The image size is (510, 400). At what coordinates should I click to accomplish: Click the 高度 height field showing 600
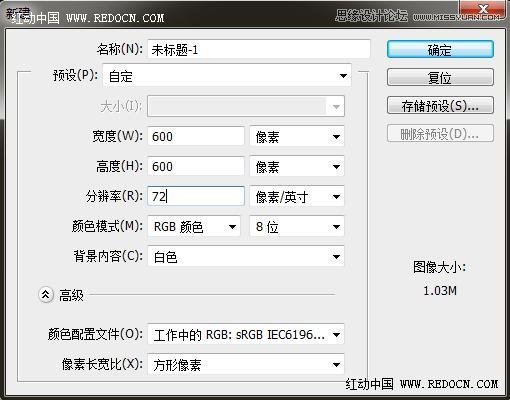tap(196, 166)
